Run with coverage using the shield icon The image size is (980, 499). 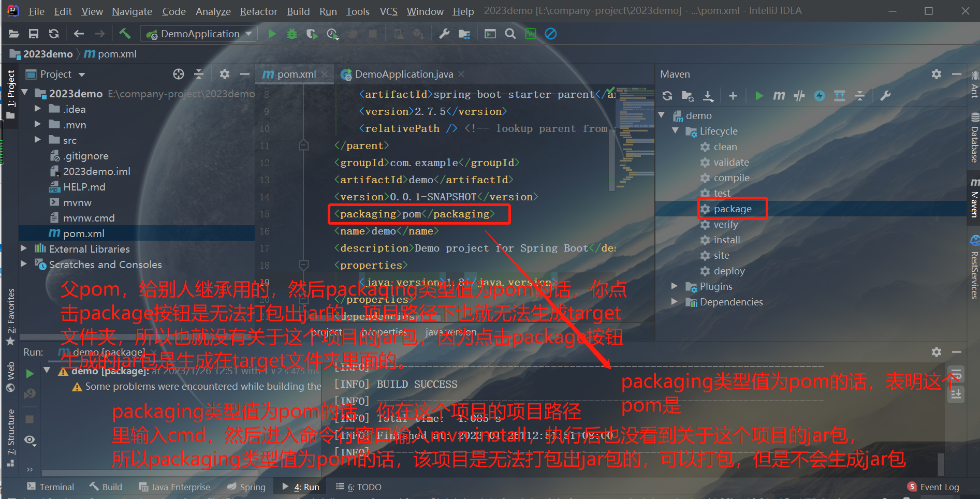point(312,34)
